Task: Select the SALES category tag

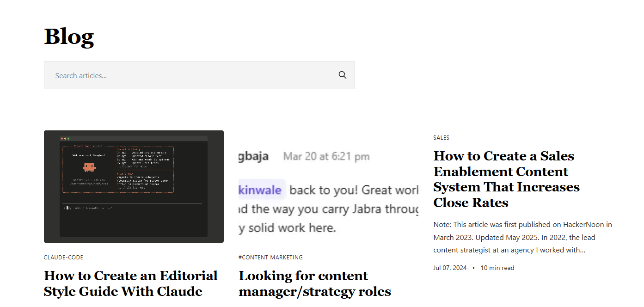Action: point(441,137)
